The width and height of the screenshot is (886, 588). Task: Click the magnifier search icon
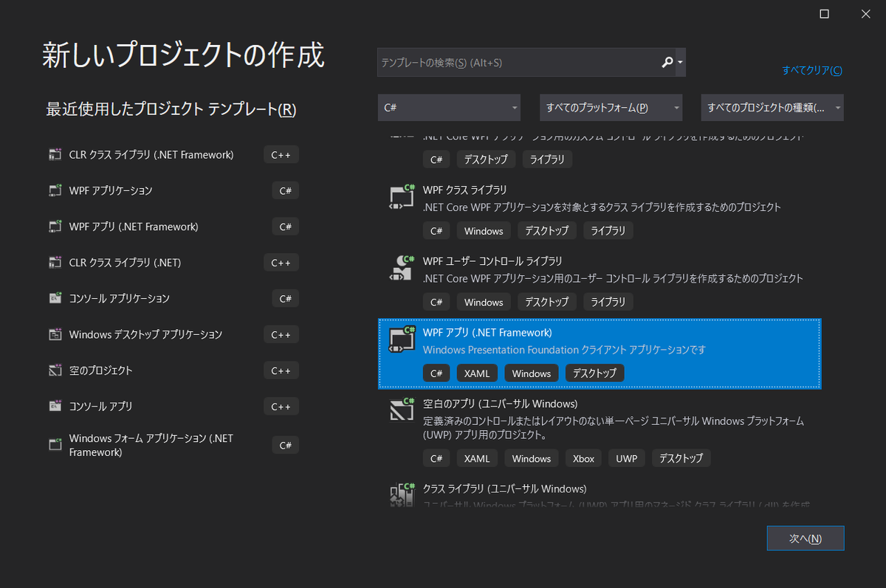coord(667,63)
